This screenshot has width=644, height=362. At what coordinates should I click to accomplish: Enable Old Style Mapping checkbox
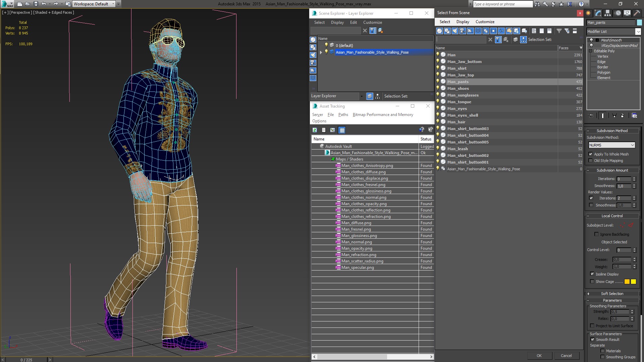(x=592, y=161)
